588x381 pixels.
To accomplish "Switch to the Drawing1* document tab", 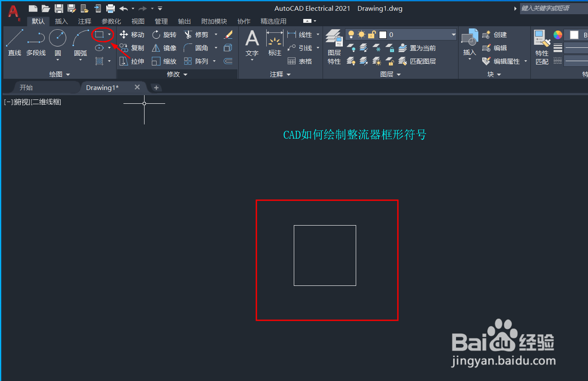I will pyautogui.click(x=102, y=87).
